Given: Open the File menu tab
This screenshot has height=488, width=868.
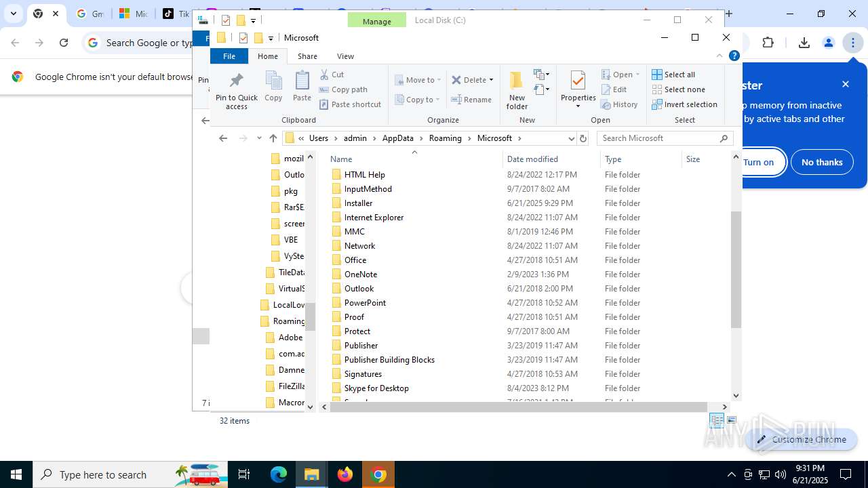Looking at the screenshot, I should point(229,56).
